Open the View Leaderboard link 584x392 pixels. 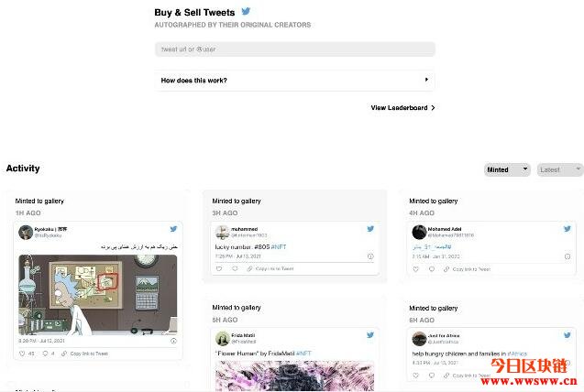click(402, 108)
